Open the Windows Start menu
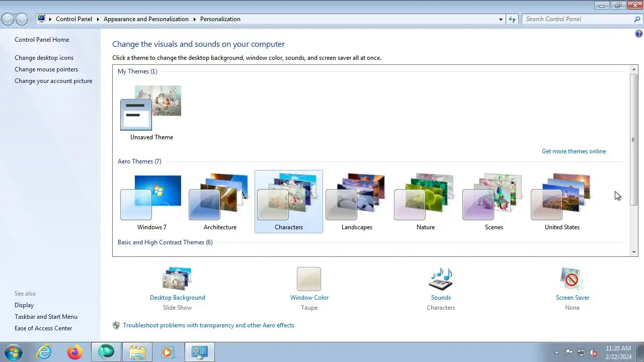 pos(13,352)
